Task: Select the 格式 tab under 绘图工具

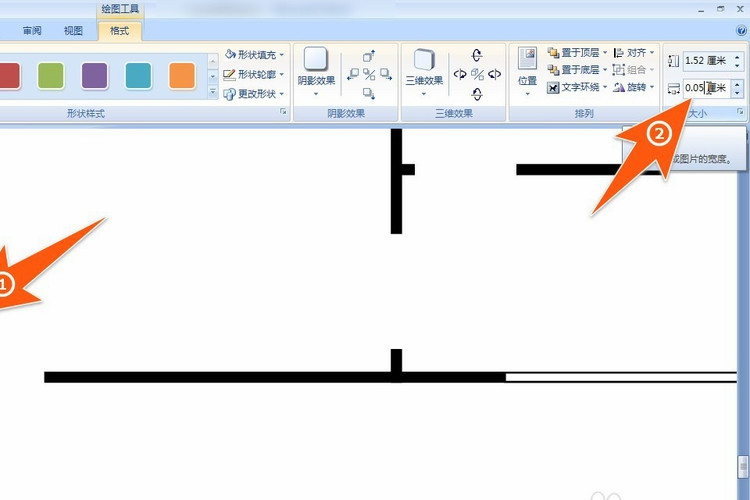Action: click(x=120, y=31)
